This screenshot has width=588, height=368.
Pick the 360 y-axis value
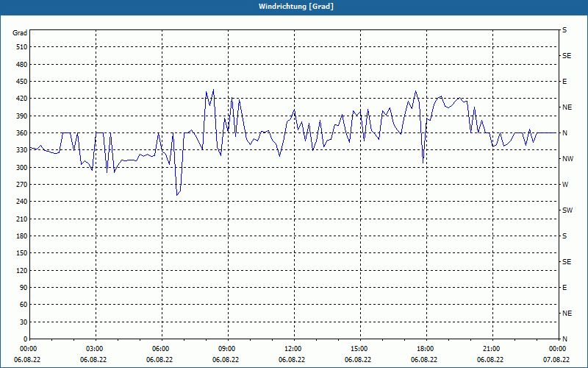point(22,133)
